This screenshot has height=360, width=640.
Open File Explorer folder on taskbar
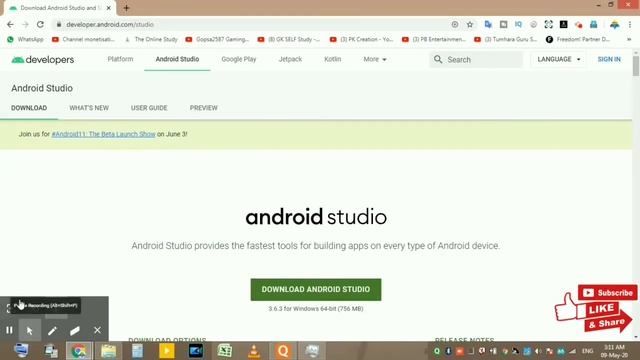pos(109,351)
